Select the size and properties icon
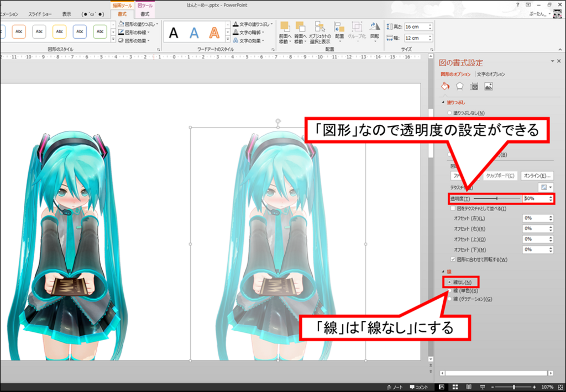 pyautogui.click(x=474, y=87)
